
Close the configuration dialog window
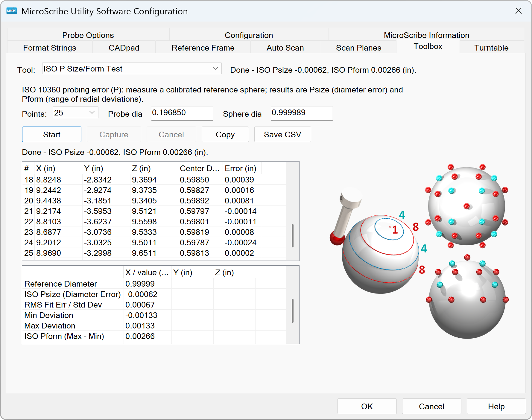pyautogui.click(x=519, y=11)
